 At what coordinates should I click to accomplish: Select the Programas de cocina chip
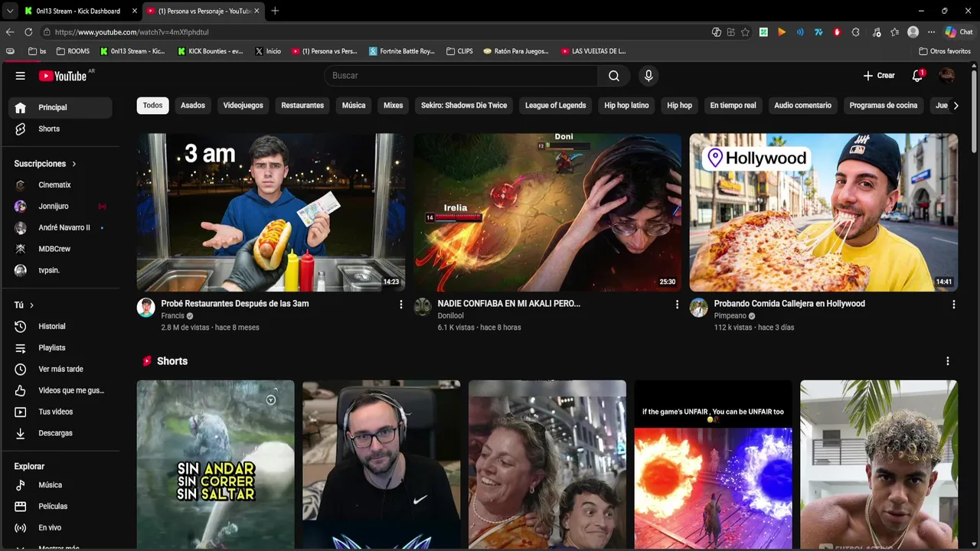click(x=883, y=106)
